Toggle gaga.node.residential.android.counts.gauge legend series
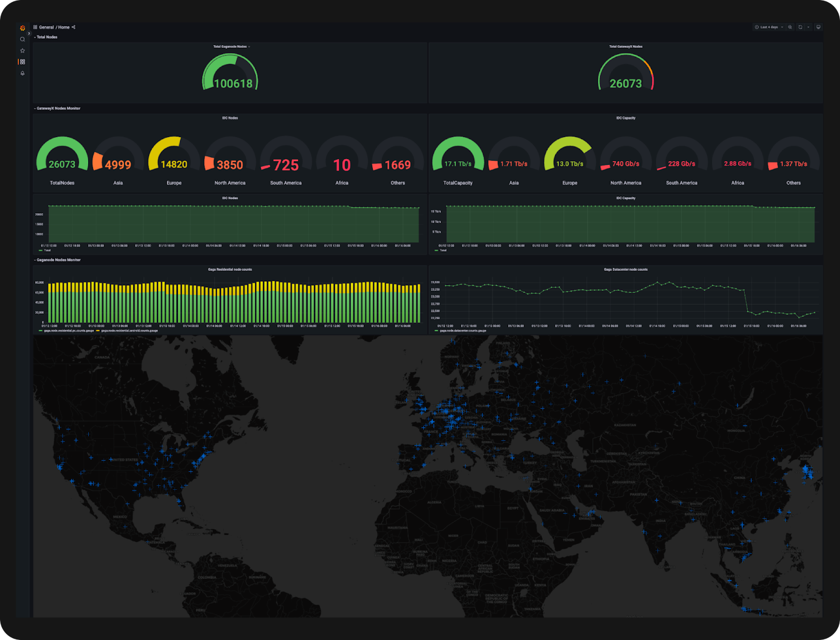Viewport: 840px width, 640px height. click(127, 331)
